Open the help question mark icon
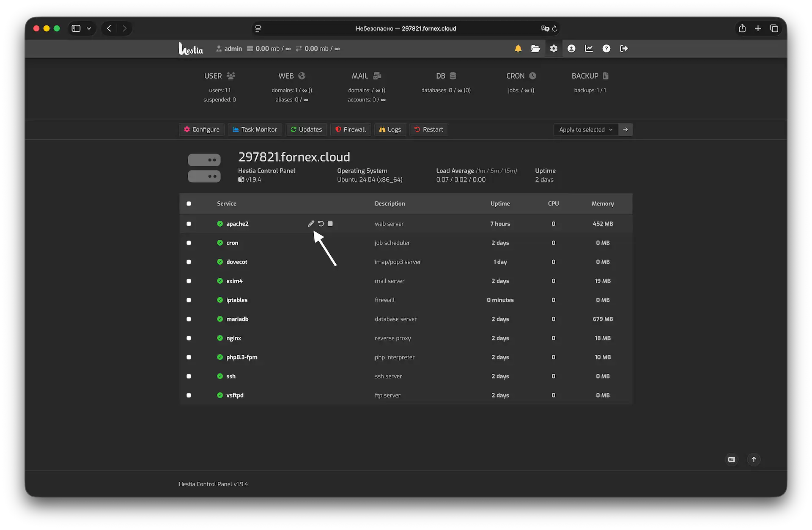This screenshot has height=530, width=812. point(606,49)
